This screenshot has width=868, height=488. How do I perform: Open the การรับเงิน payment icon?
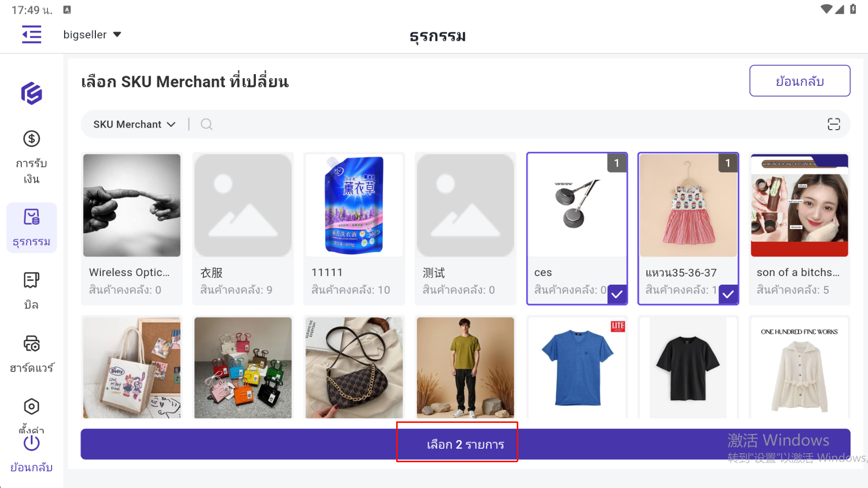coord(31,139)
